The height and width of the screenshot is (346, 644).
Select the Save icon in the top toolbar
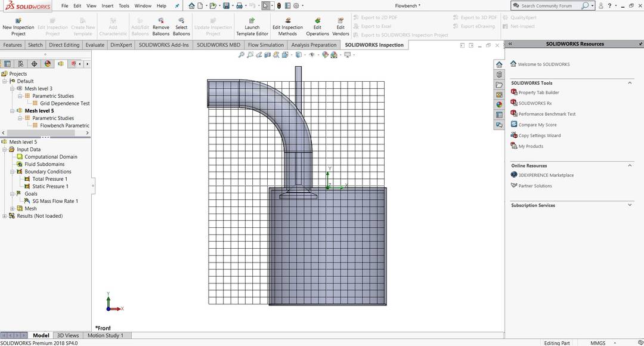click(x=227, y=5)
